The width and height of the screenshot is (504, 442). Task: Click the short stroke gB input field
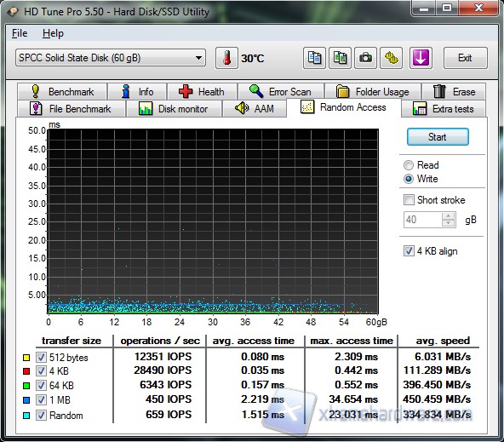pos(422,220)
